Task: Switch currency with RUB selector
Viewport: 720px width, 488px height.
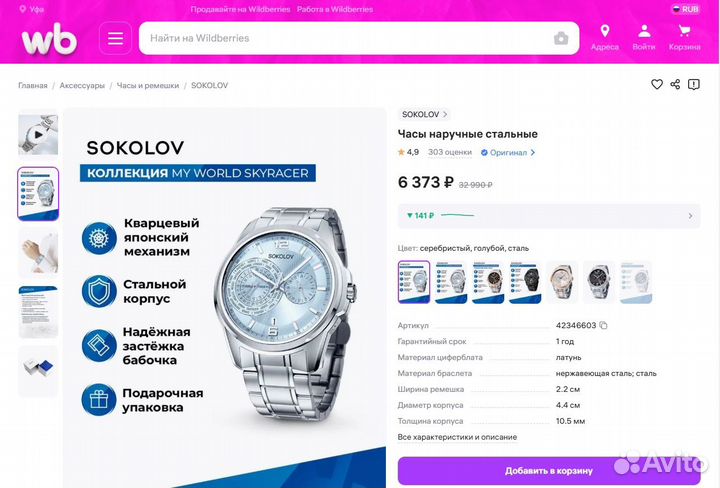Action: tap(686, 9)
